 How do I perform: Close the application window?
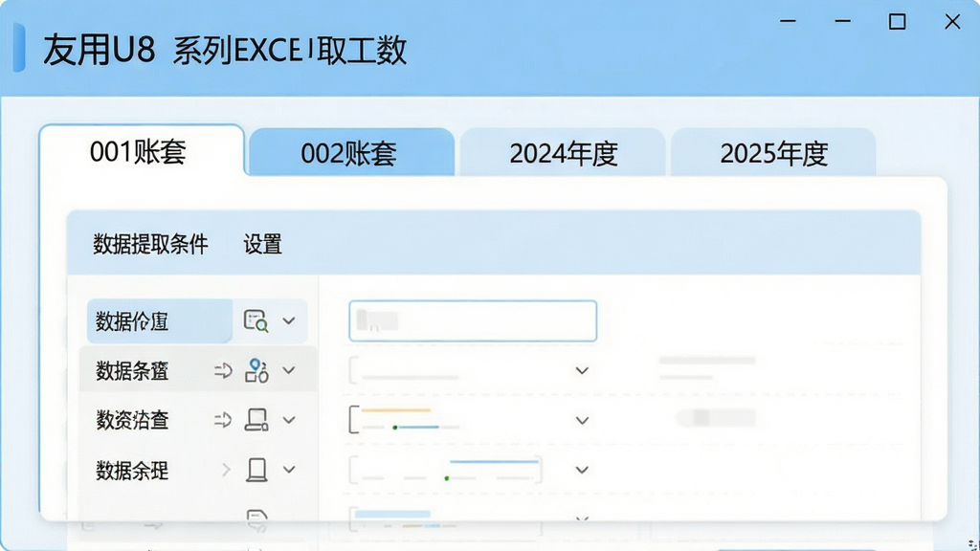coord(952,22)
